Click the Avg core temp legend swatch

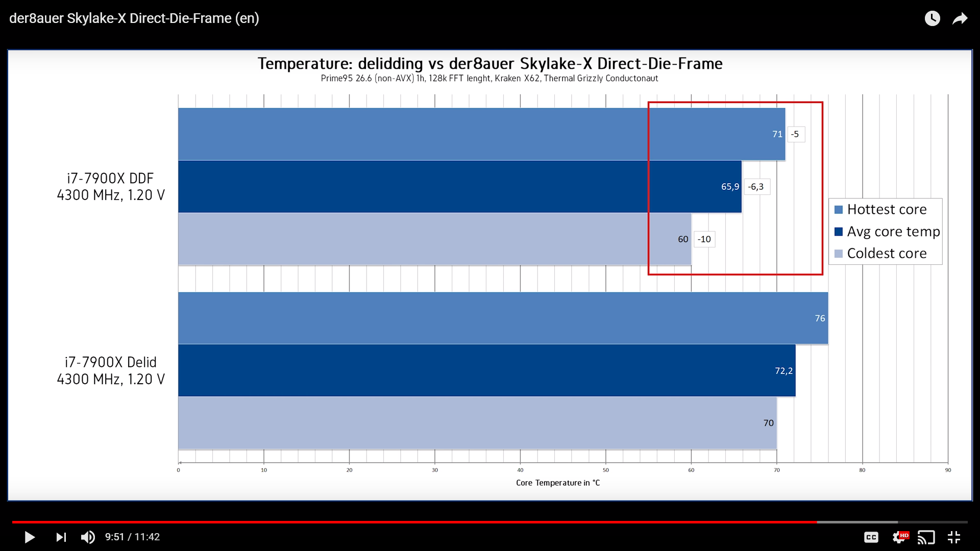[839, 232]
